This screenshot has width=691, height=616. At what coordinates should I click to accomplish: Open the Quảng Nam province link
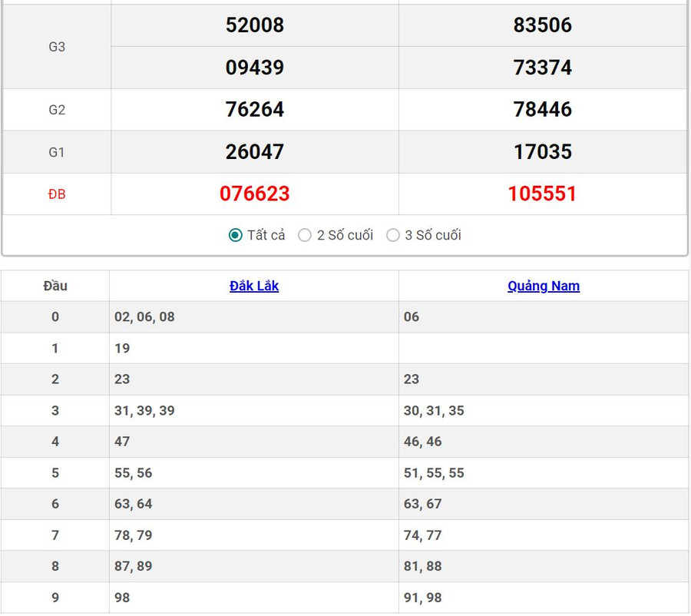pyautogui.click(x=544, y=286)
